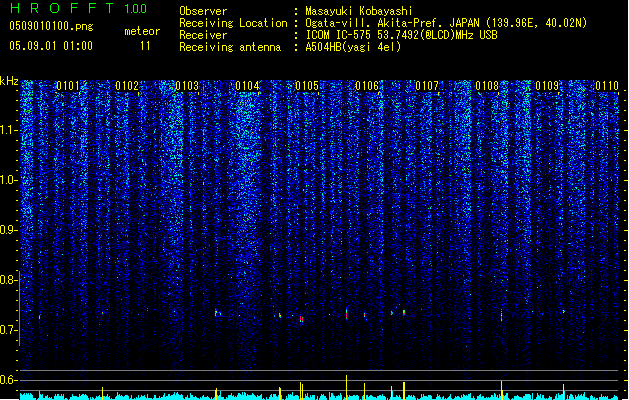Click the 0.7 kHz axis label
The height and width of the screenshot is (400, 629).
tap(8, 330)
